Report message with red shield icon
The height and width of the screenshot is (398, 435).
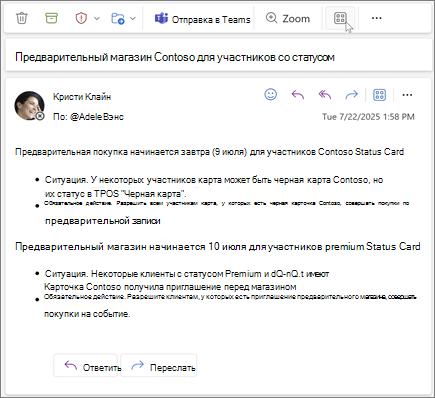point(81,18)
